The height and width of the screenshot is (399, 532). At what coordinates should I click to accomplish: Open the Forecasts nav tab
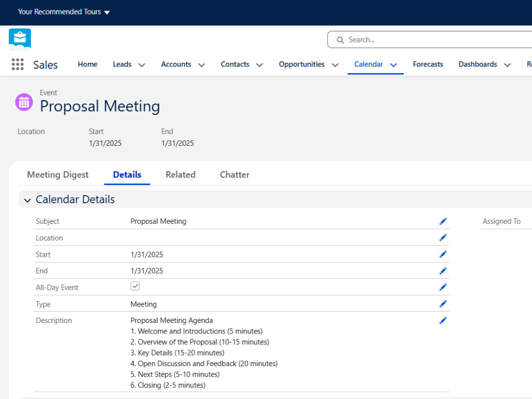428,64
